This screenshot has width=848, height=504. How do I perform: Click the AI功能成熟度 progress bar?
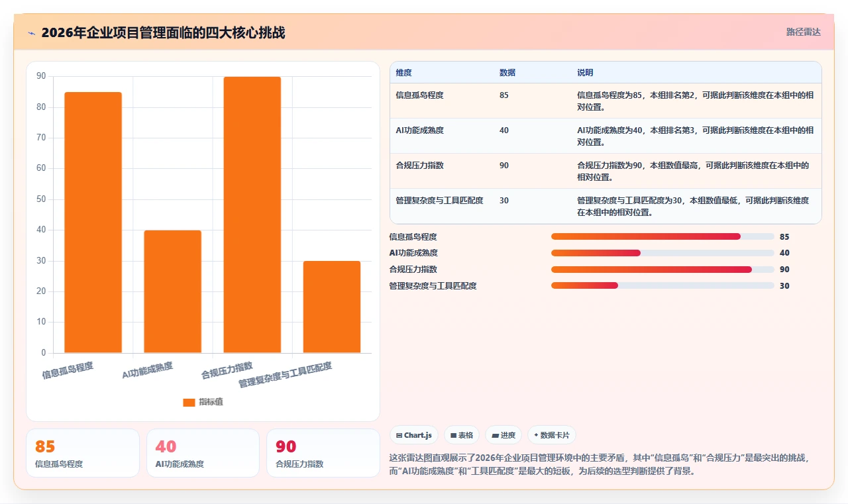click(662, 253)
